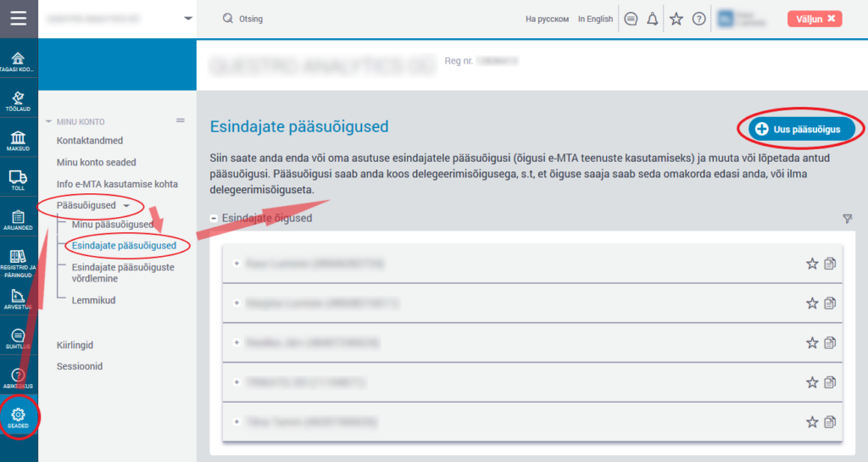This screenshot has height=462, width=868.
Task: Copy rights of fifth representative row
Action: tap(830, 422)
